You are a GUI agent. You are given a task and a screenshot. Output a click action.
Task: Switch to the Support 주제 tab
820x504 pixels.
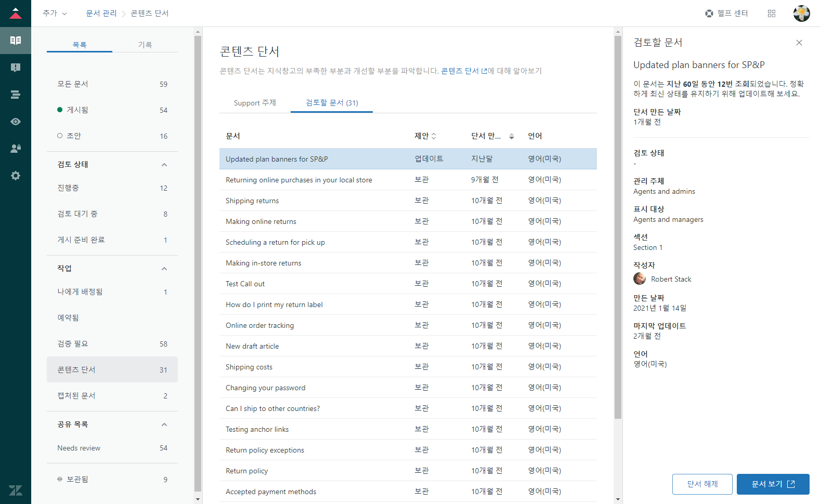click(x=255, y=103)
